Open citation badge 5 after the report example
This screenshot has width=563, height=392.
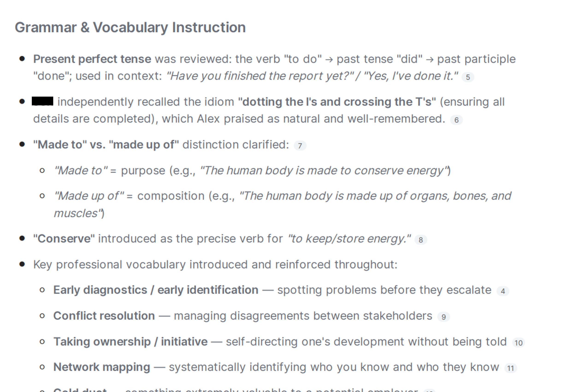[468, 77]
